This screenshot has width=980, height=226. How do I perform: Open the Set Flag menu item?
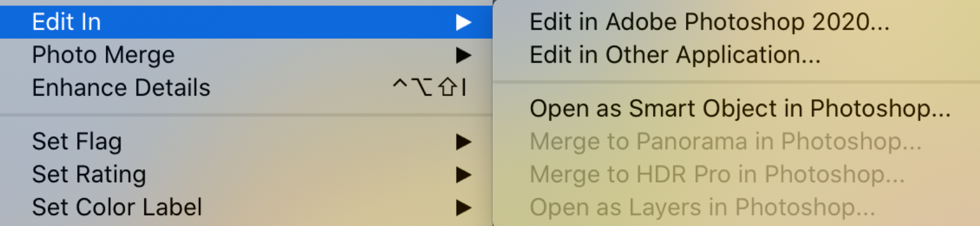point(246,141)
